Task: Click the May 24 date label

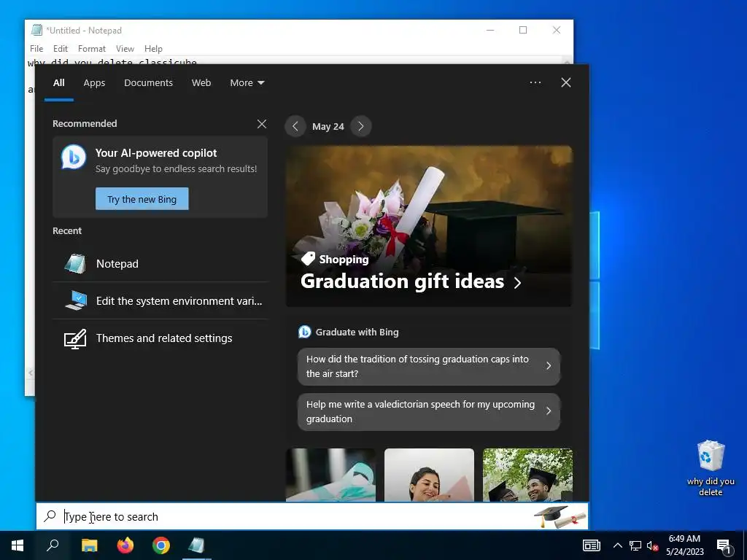Action: click(328, 127)
